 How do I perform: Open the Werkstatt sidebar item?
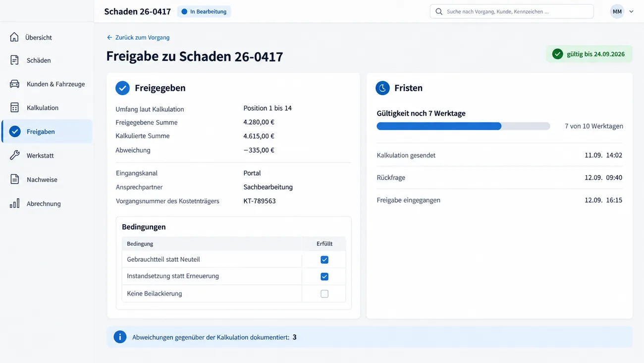pos(47,155)
